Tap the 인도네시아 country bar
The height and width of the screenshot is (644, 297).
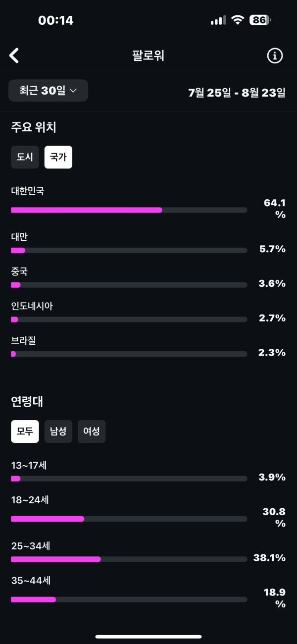[129, 320]
